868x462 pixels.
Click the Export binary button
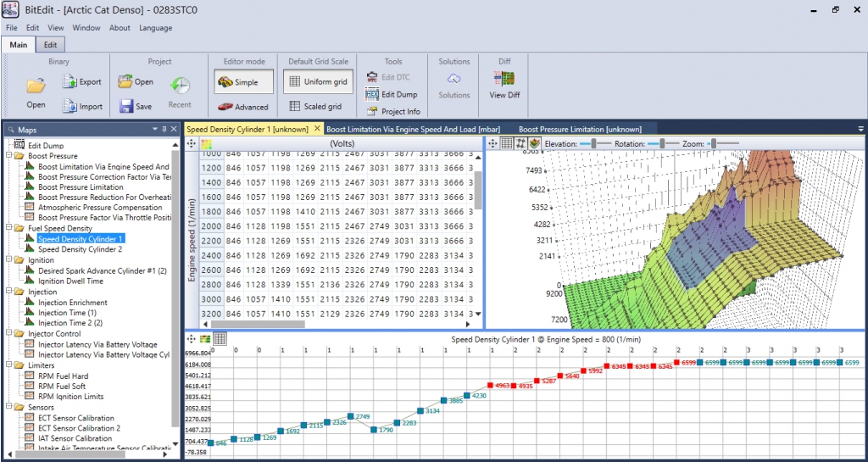point(82,82)
